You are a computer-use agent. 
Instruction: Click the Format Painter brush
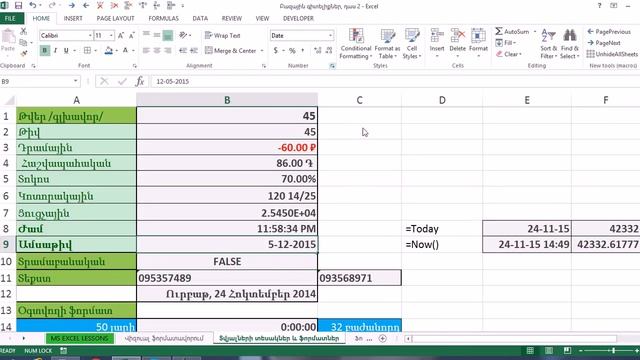tap(24, 53)
